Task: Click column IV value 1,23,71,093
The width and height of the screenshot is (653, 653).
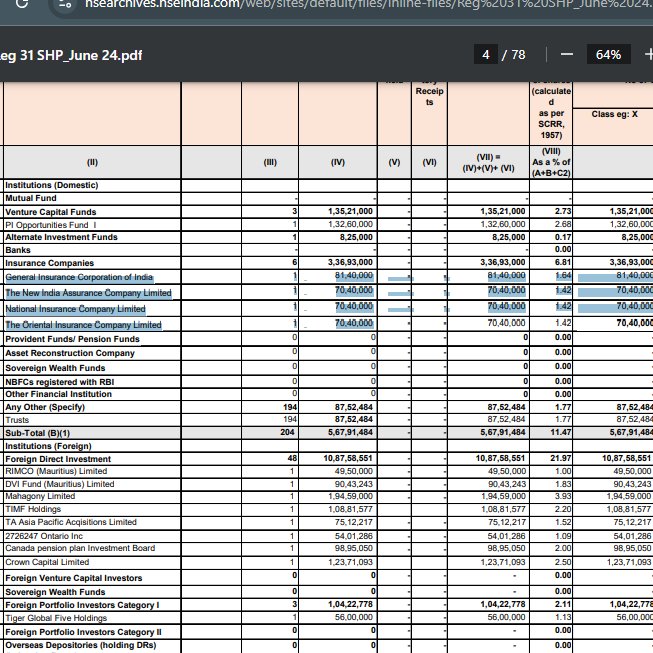Action: click(350, 563)
